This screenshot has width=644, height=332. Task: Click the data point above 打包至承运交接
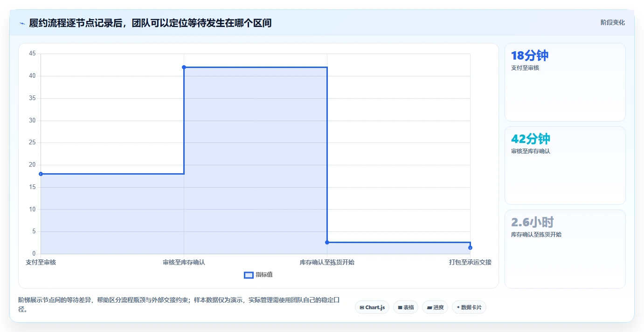470,247
